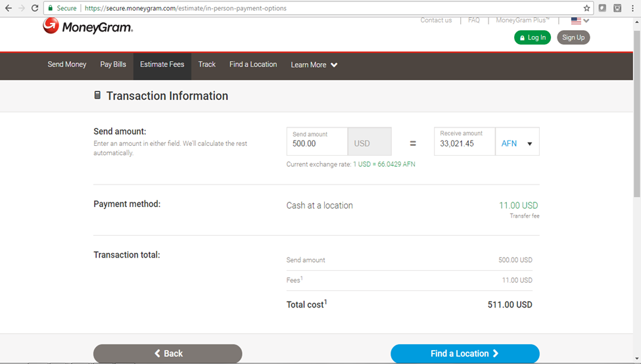The image size is (641, 364).
Task: Open the AFN currency dropdown
Action: [517, 143]
